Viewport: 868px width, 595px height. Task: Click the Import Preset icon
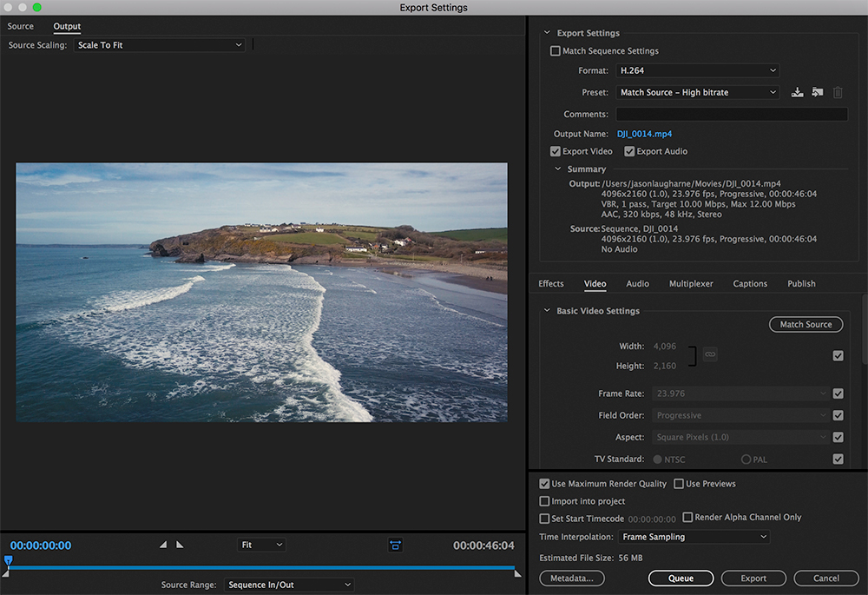point(818,93)
